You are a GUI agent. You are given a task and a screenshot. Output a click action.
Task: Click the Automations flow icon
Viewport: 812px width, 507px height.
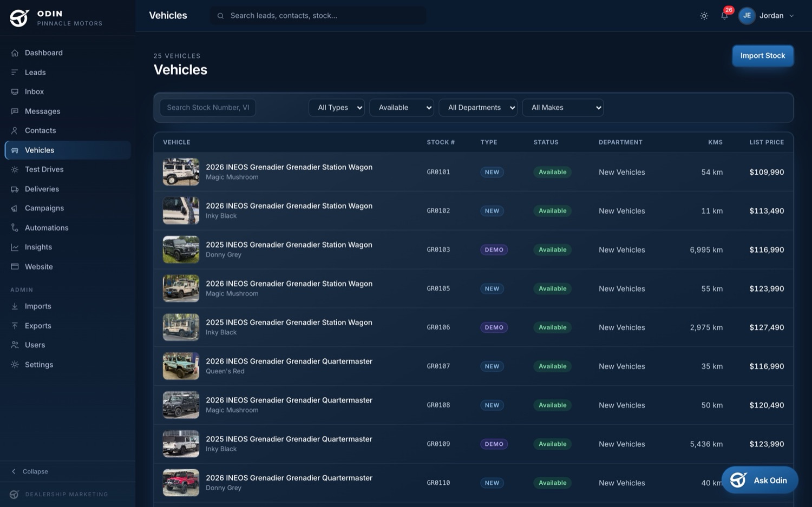15,228
